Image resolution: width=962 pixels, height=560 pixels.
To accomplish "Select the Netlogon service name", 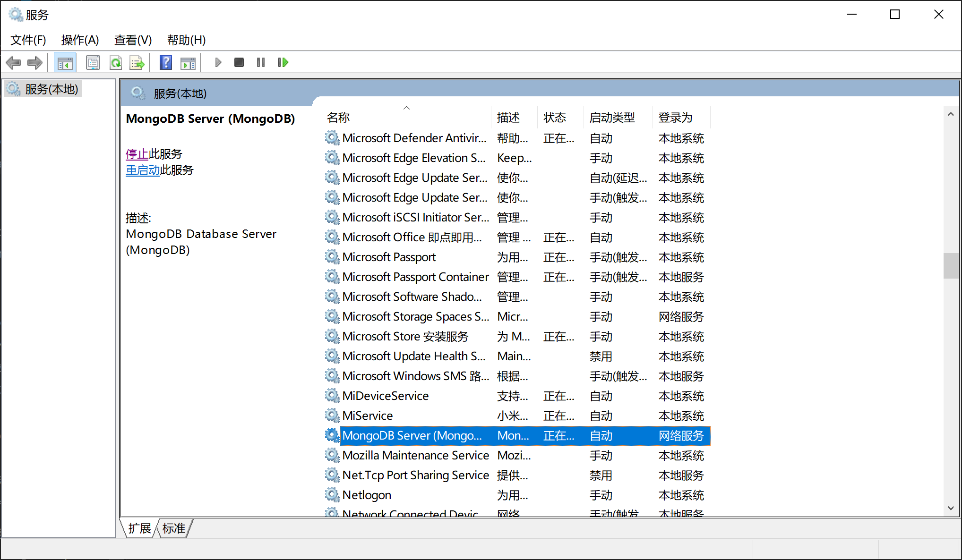I will click(367, 495).
